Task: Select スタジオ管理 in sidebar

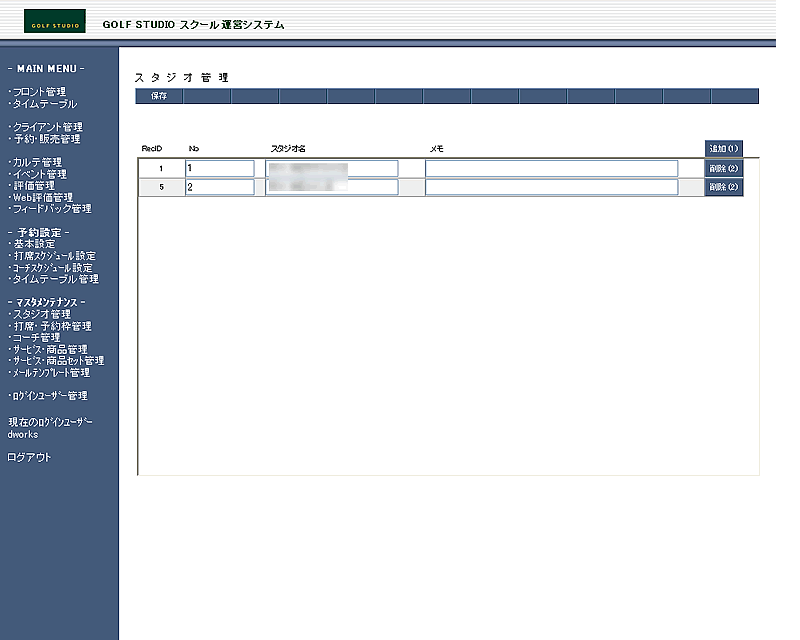Action: (x=42, y=314)
